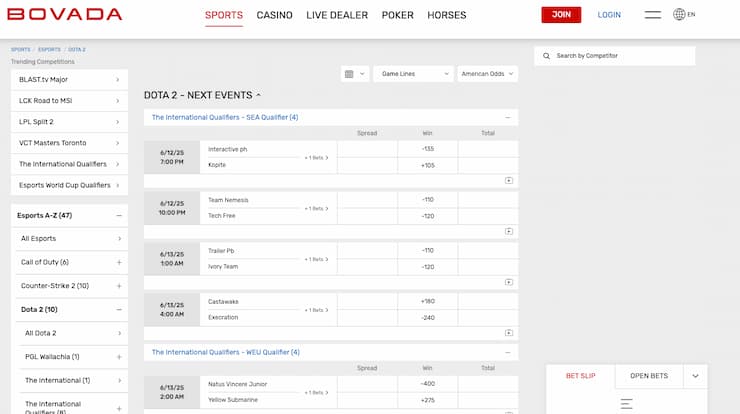Viewport: 740px width, 414px height.
Task: Open the American Odds dropdown
Action: pos(488,74)
